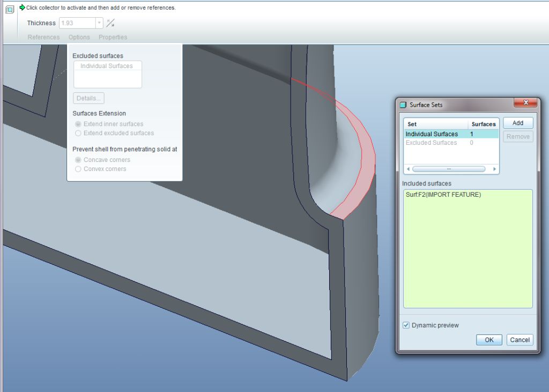The image size is (549, 392).
Task: Open the Thickness value dropdown
Action: (x=98, y=23)
